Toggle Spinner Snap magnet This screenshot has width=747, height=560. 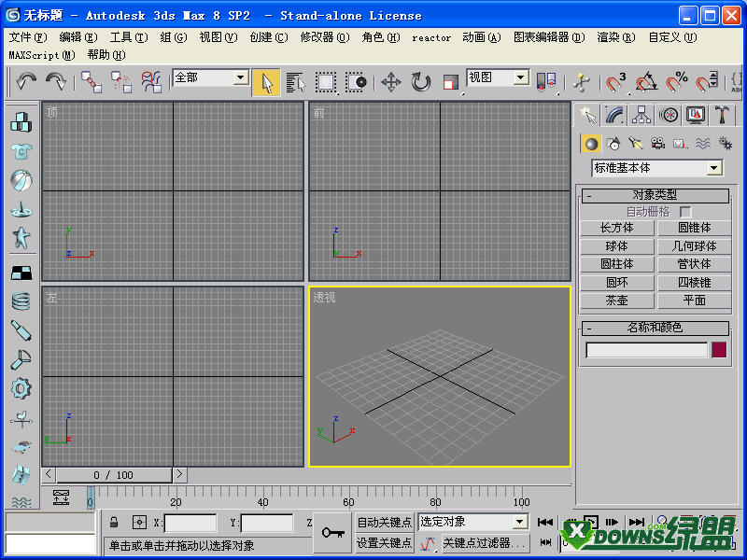pyautogui.click(x=707, y=82)
